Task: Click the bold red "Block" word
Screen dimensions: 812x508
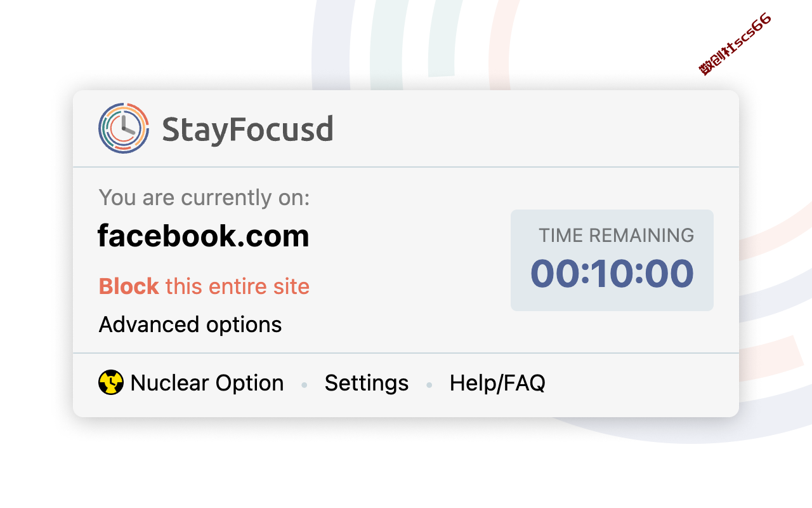Action: coord(129,286)
